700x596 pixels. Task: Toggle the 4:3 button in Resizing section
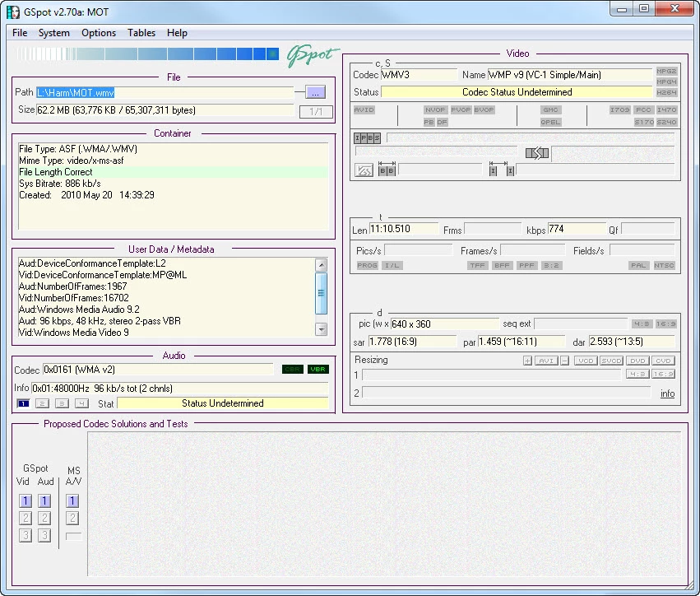point(638,374)
